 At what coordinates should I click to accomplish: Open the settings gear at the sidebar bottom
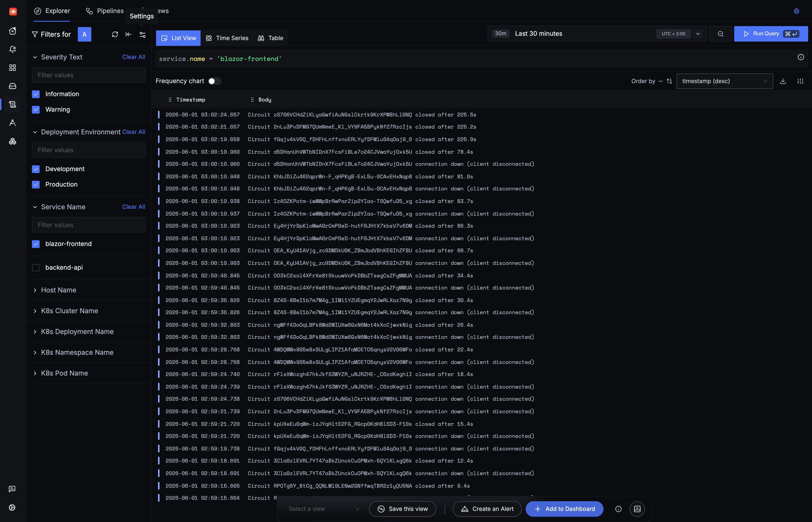pos(12,507)
